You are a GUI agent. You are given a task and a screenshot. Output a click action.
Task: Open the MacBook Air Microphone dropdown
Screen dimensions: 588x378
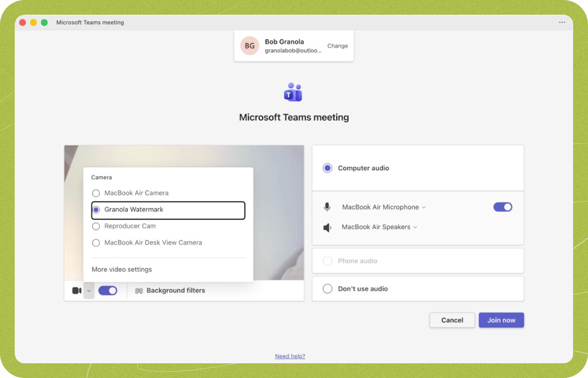click(384, 207)
